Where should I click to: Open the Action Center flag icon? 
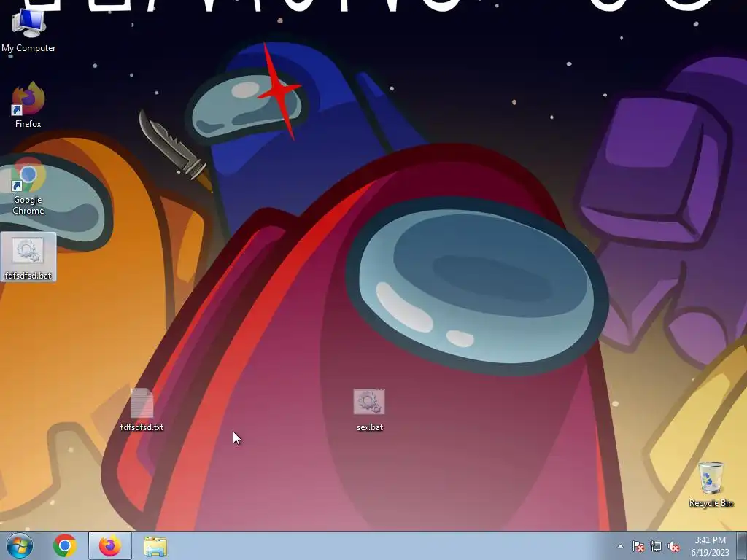[638, 546]
